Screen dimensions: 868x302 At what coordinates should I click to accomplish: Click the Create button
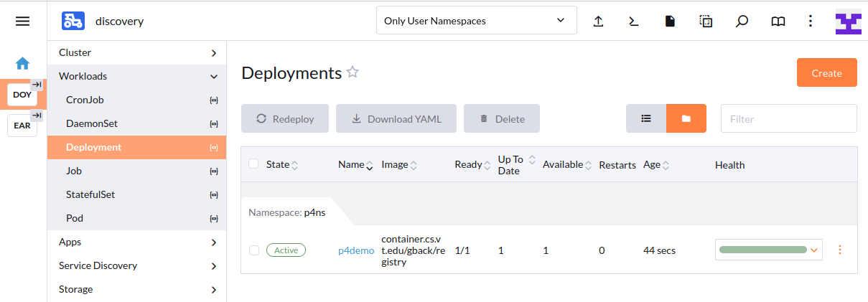coord(826,72)
